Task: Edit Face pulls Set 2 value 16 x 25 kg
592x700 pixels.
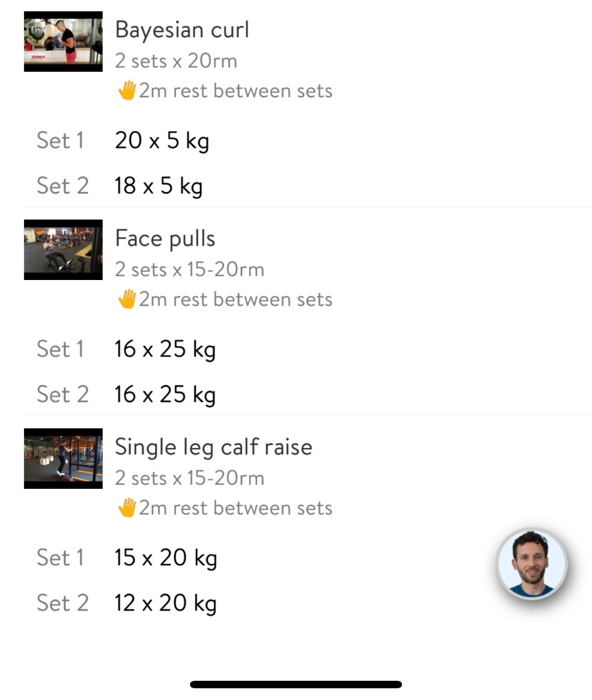Action: (165, 395)
